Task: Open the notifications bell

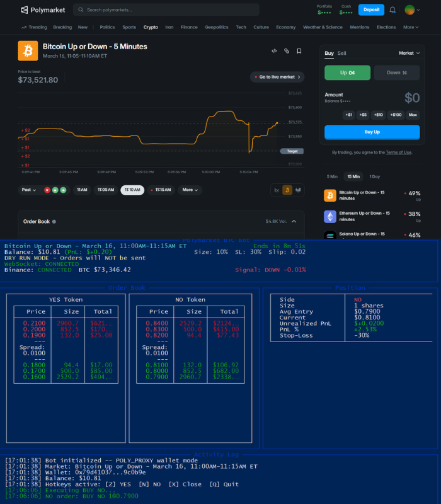Action: pos(392,10)
